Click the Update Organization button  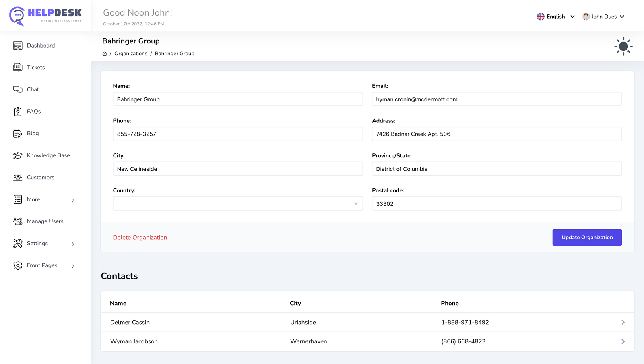(x=587, y=238)
